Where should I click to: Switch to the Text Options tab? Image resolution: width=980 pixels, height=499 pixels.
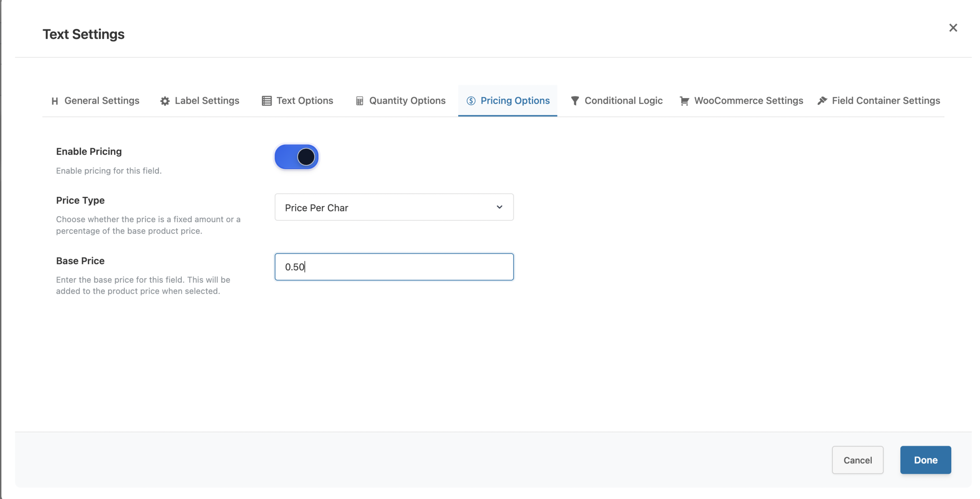[305, 101]
